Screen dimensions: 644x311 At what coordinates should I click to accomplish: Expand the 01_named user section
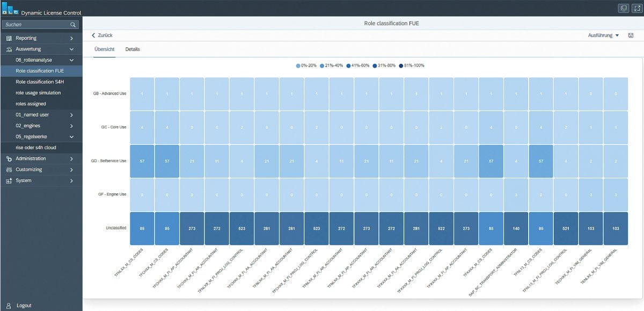click(x=71, y=115)
